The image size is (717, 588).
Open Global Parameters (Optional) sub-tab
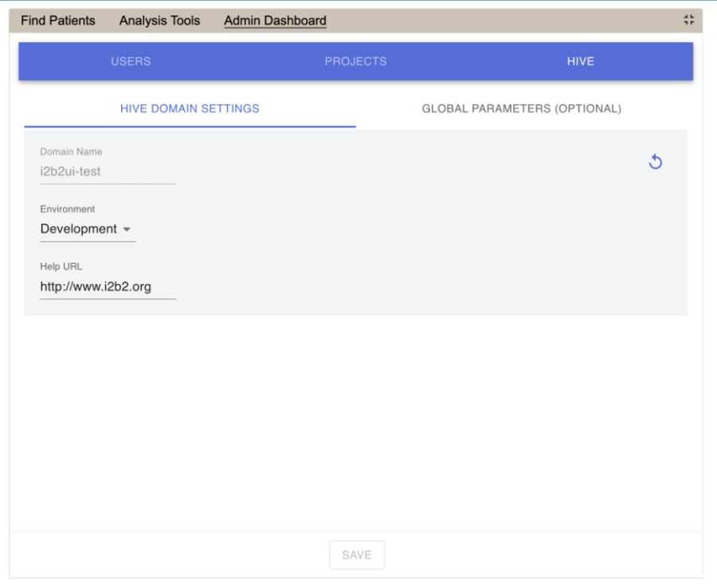[521, 109]
